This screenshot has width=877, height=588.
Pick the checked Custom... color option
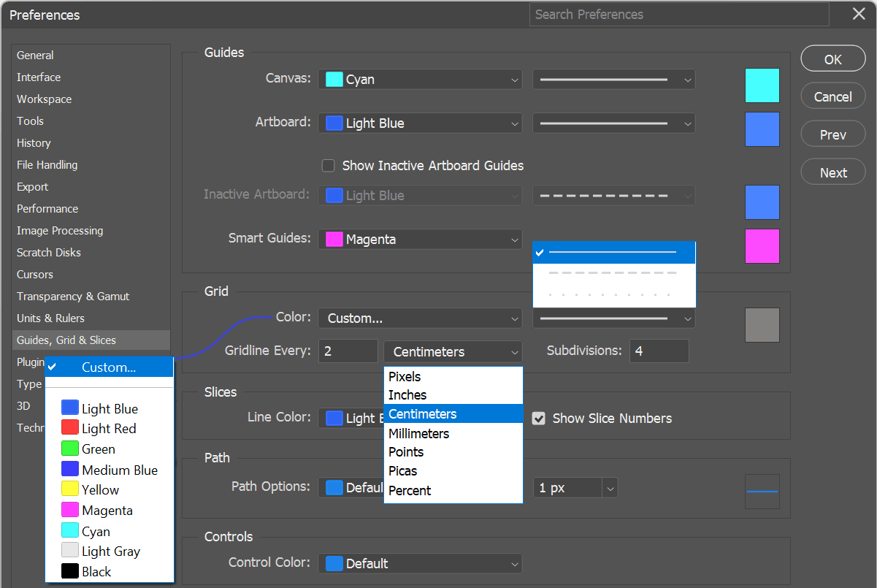[x=109, y=367]
